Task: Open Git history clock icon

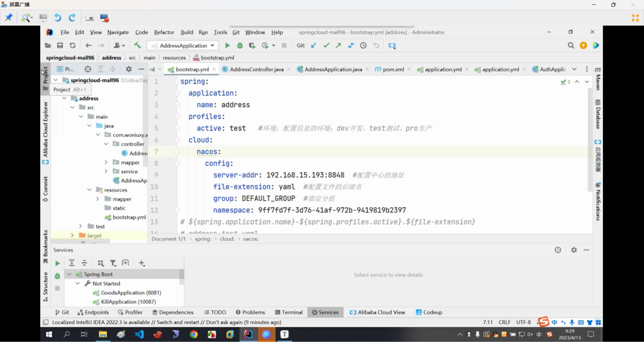Action: click(x=363, y=46)
